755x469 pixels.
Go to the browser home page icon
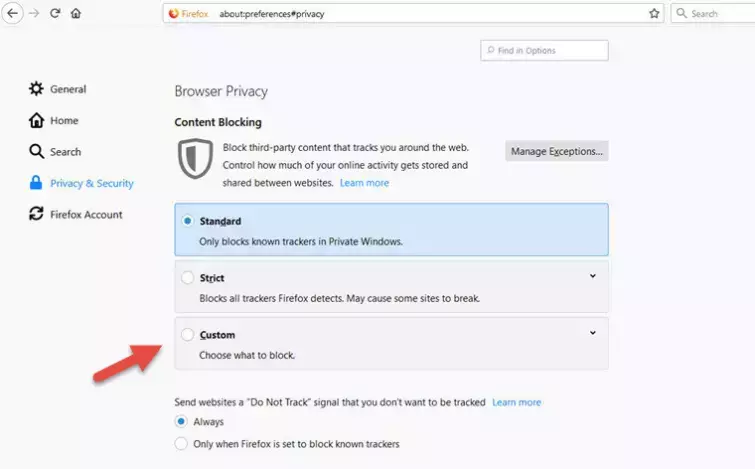(76, 14)
